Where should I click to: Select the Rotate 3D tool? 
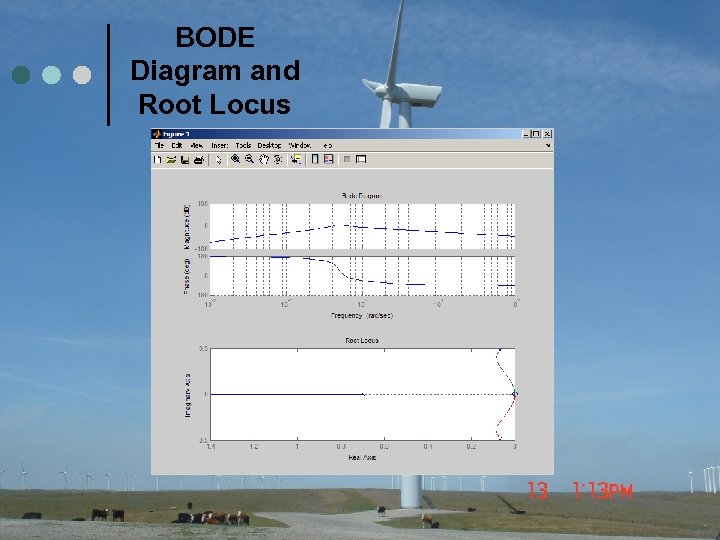278,159
